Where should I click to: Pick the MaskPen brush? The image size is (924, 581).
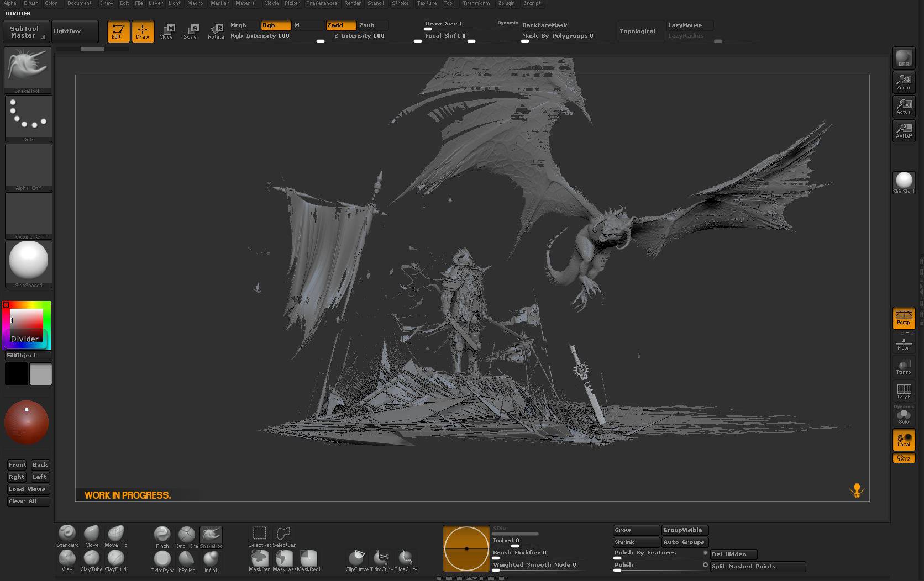[x=259, y=560]
